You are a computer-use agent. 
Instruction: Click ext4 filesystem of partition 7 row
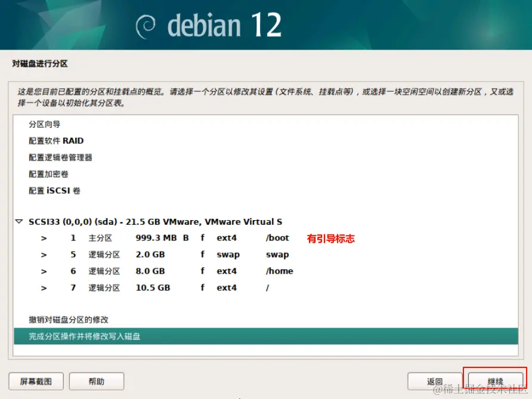pyautogui.click(x=227, y=287)
